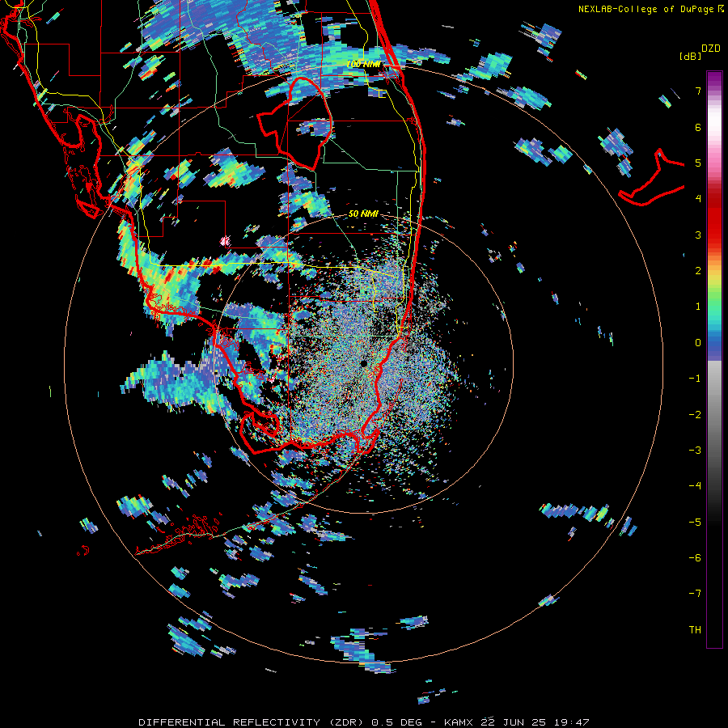Click the "1" tick label on the color scale

point(698,307)
